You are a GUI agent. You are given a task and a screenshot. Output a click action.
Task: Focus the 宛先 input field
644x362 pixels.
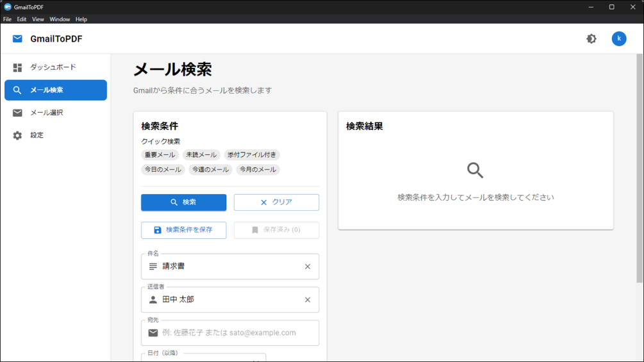pos(230,333)
